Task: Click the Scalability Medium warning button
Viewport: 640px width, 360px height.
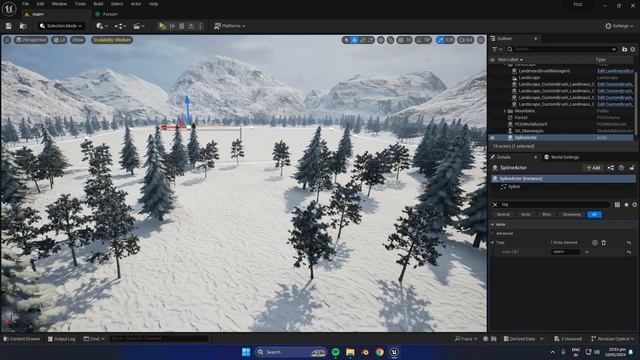Action: coord(112,40)
